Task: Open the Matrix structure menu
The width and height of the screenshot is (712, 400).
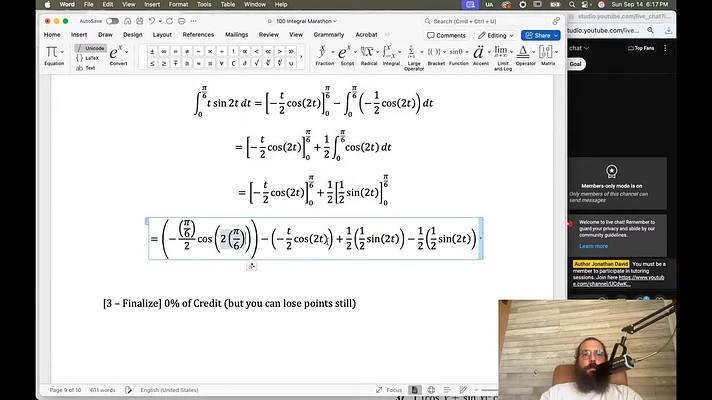Action: 548,52
